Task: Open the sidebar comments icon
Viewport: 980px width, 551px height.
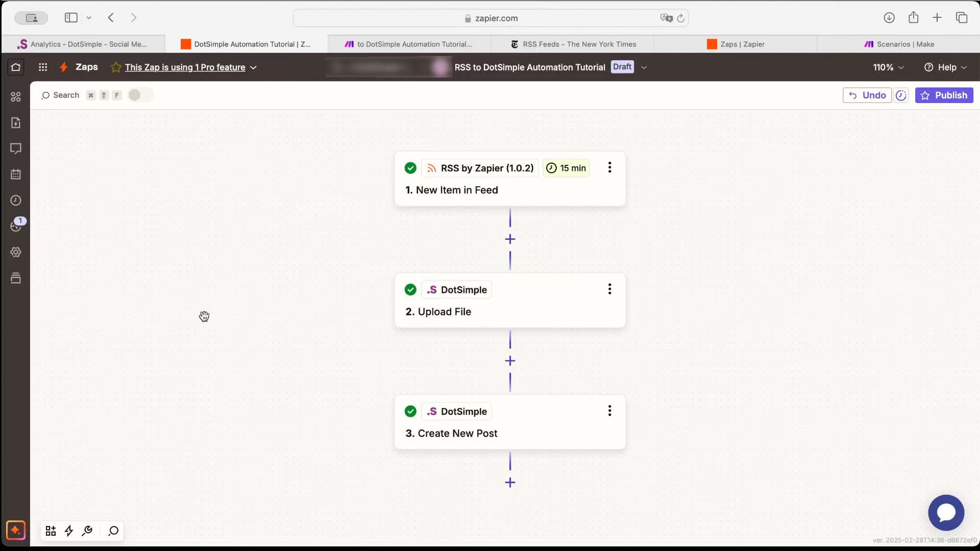Action: (x=16, y=148)
